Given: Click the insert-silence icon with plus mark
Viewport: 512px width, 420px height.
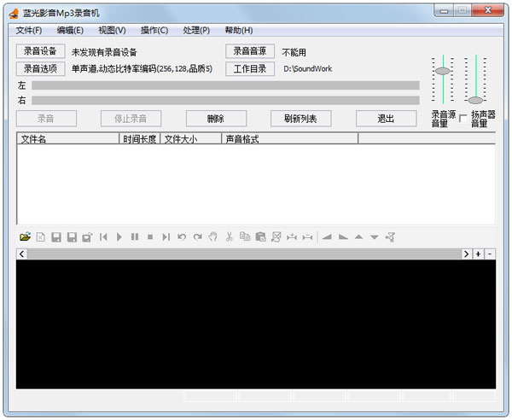Looking at the screenshot, I should click(x=292, y=236).
